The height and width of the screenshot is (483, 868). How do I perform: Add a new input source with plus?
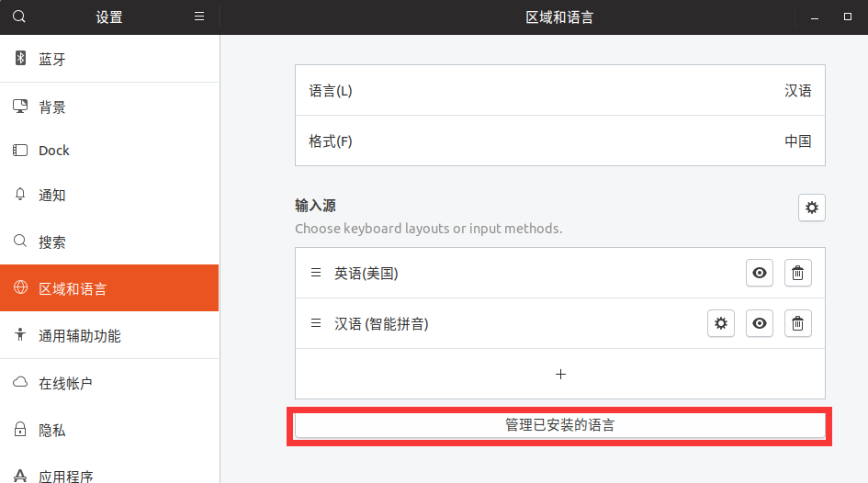click(560, 374)
